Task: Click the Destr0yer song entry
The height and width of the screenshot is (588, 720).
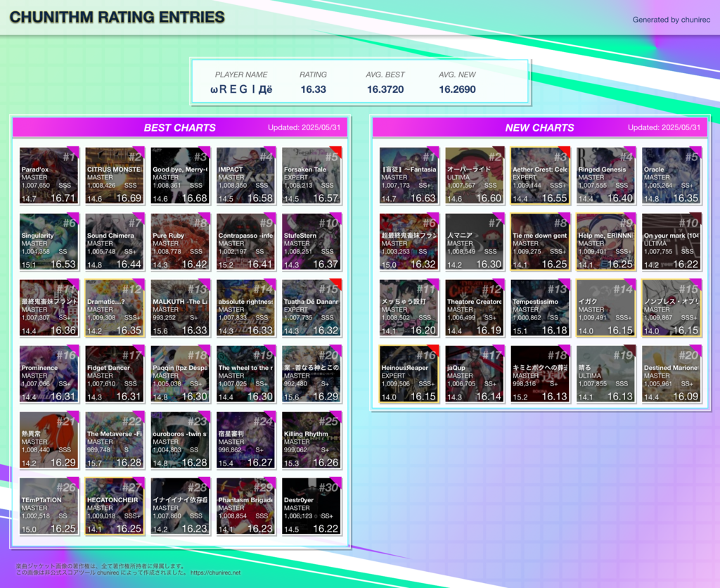Action: pos(311,506)
